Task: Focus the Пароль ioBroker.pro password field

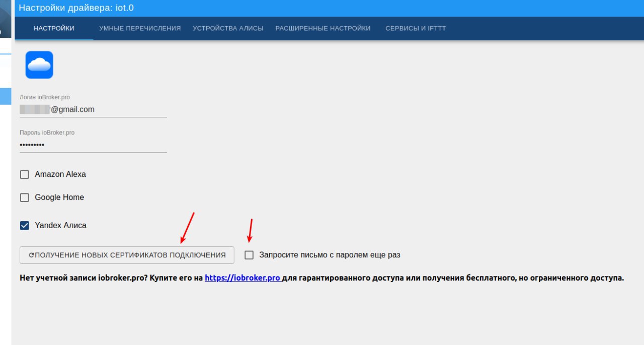Action: 93,145
